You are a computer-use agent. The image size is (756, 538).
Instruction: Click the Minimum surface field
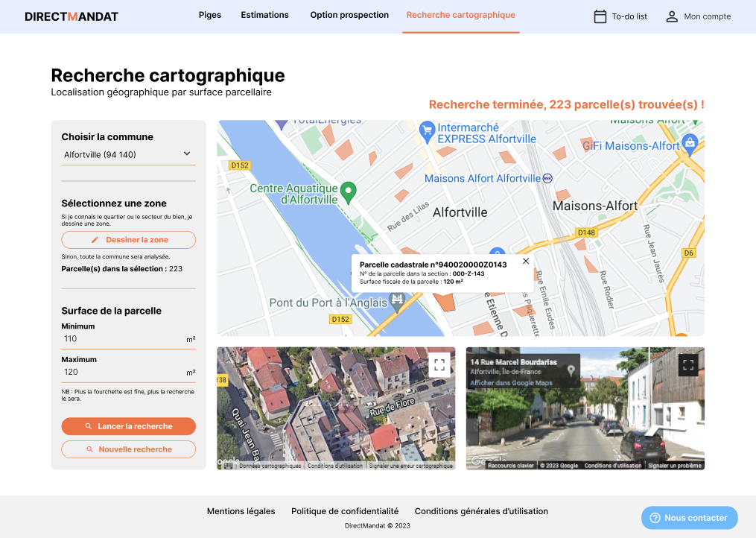pyautogui.click(x=128, y=339)
